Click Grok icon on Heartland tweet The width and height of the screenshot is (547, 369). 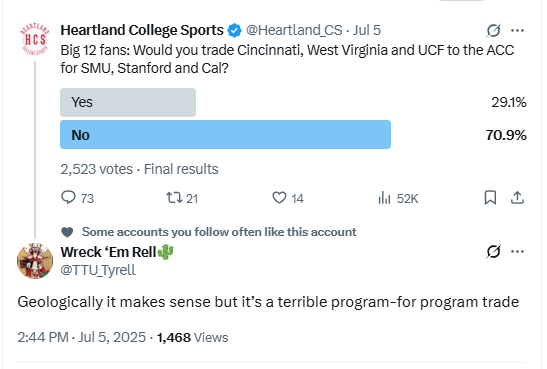point(494,30)
